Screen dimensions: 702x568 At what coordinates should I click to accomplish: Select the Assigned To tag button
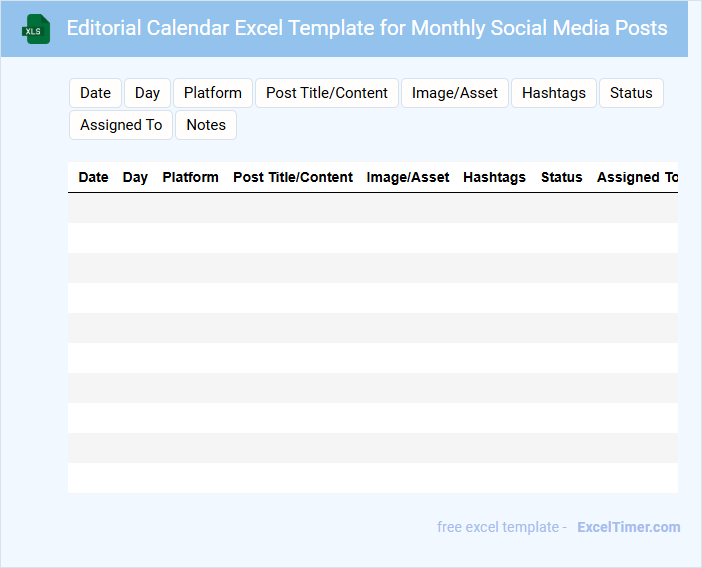point(120,125)
